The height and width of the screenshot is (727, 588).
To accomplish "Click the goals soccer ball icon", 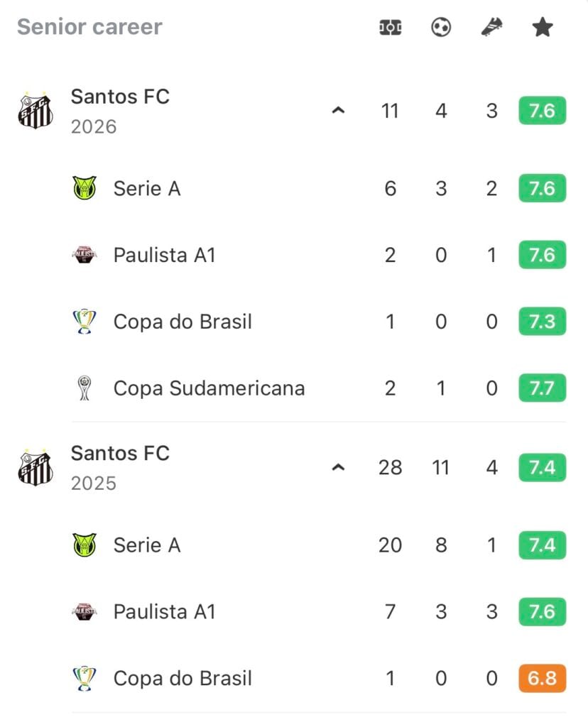I will coord(440,28).
